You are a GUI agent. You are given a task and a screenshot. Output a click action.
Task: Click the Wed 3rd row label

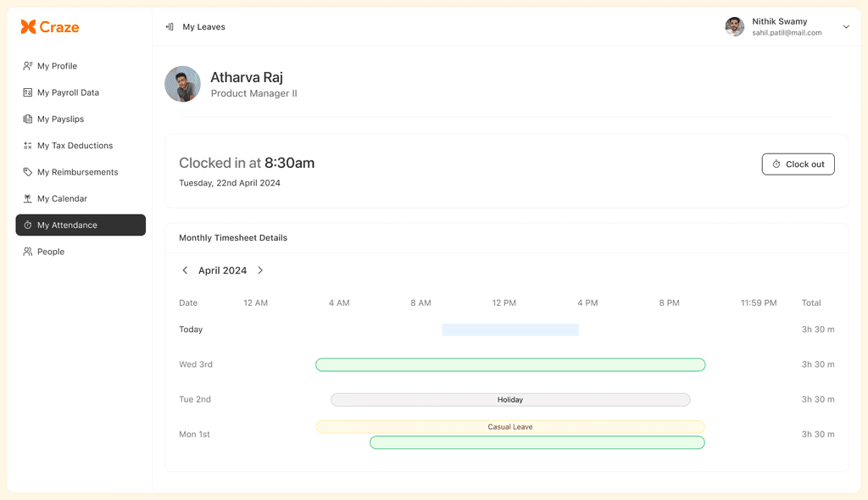(x=196, y=364)
